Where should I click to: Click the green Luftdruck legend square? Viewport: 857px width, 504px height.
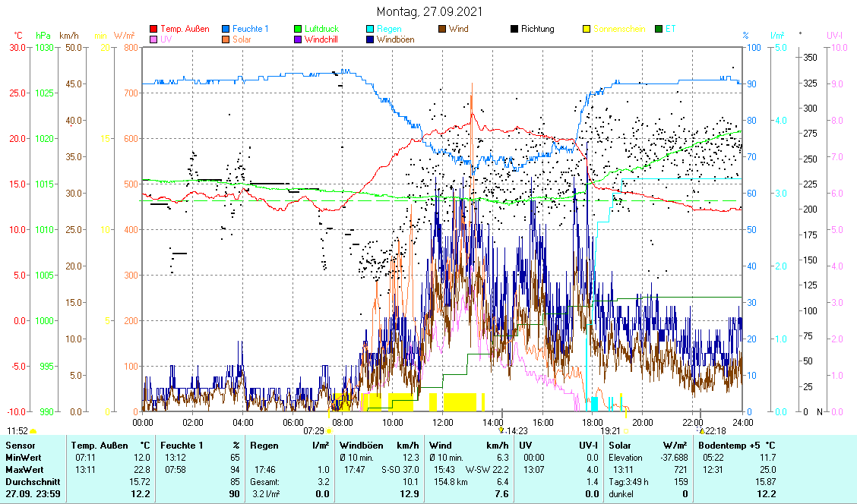click(x=299, y=29)
